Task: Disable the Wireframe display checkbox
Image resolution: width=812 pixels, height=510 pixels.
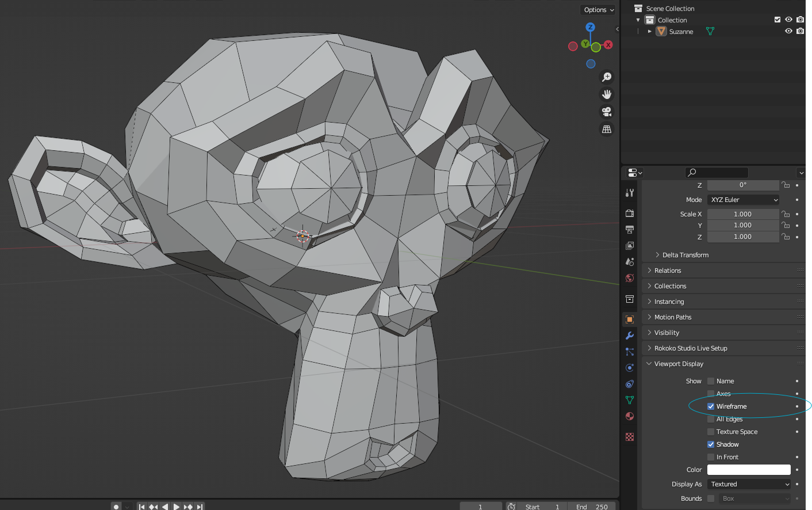Action: 711,406
